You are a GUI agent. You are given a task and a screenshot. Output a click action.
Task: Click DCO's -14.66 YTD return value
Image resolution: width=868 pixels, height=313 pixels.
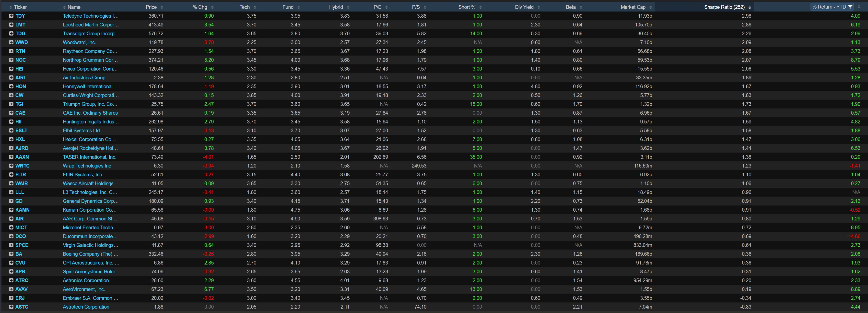[854, 236]
